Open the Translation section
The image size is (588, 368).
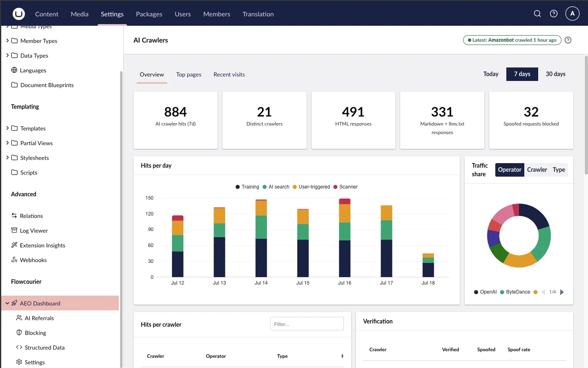(x=258, y=14)
